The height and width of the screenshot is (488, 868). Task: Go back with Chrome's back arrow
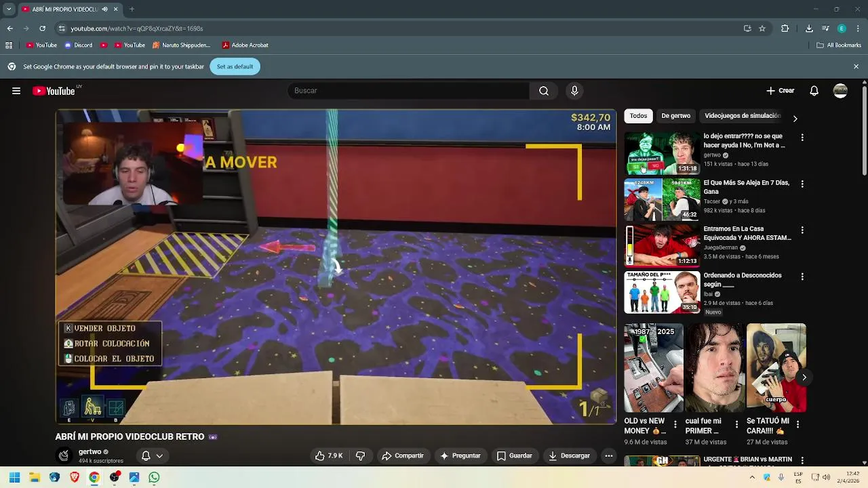coord(9,28)
